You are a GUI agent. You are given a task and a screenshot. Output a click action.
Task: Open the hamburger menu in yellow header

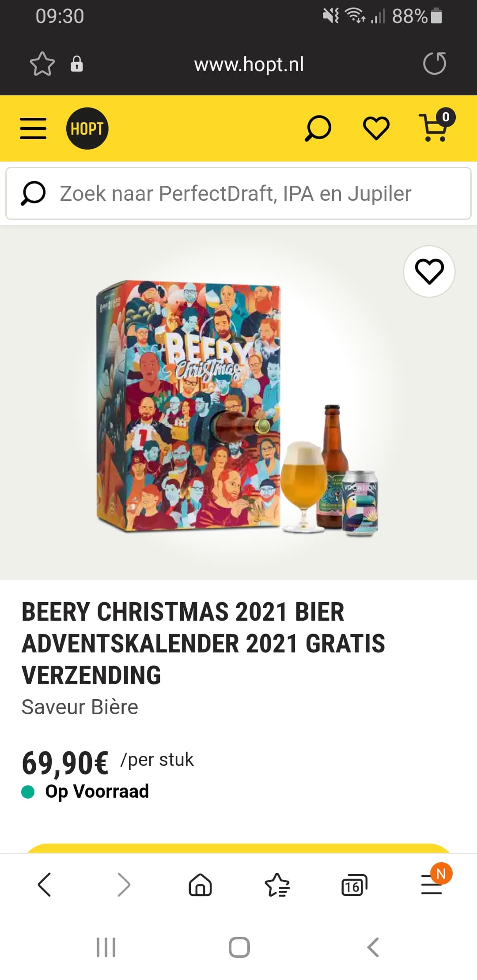33,128
